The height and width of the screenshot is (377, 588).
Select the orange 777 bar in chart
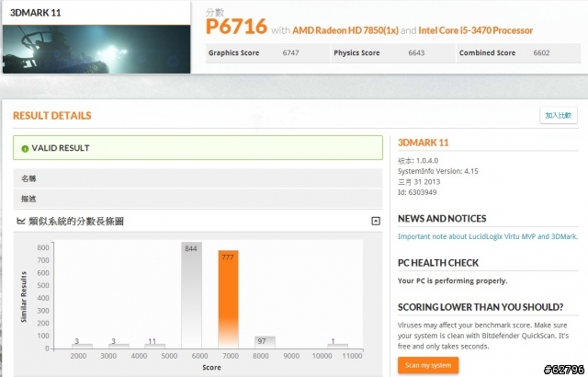coord(229,300)
